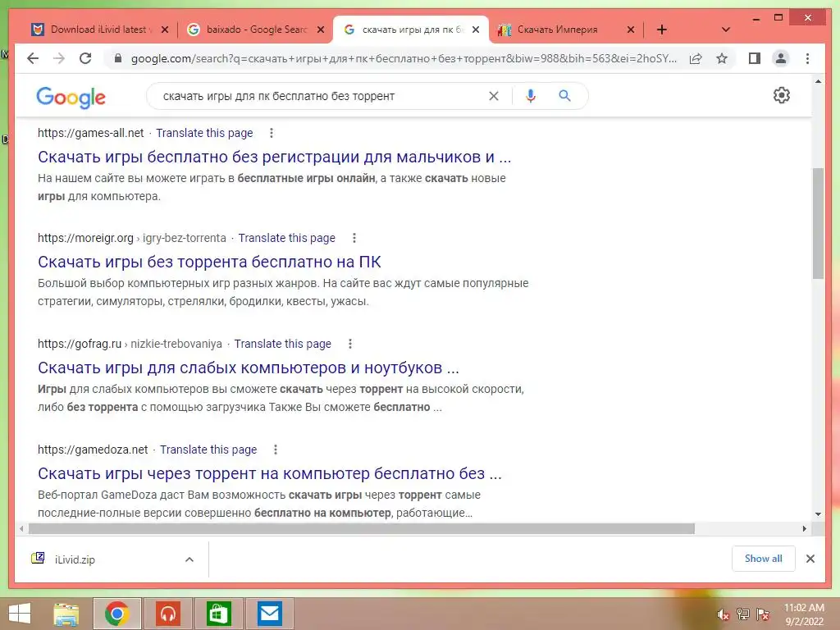Share this page from the address bar
This screenshot has height=630, width=840.
pos(696,58)
